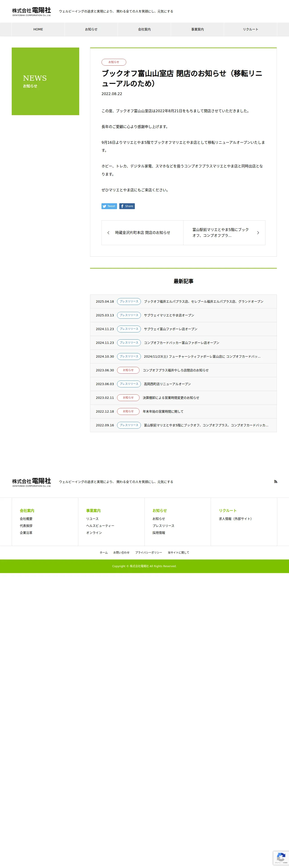Open footer link 会社概要

point(26,519)
